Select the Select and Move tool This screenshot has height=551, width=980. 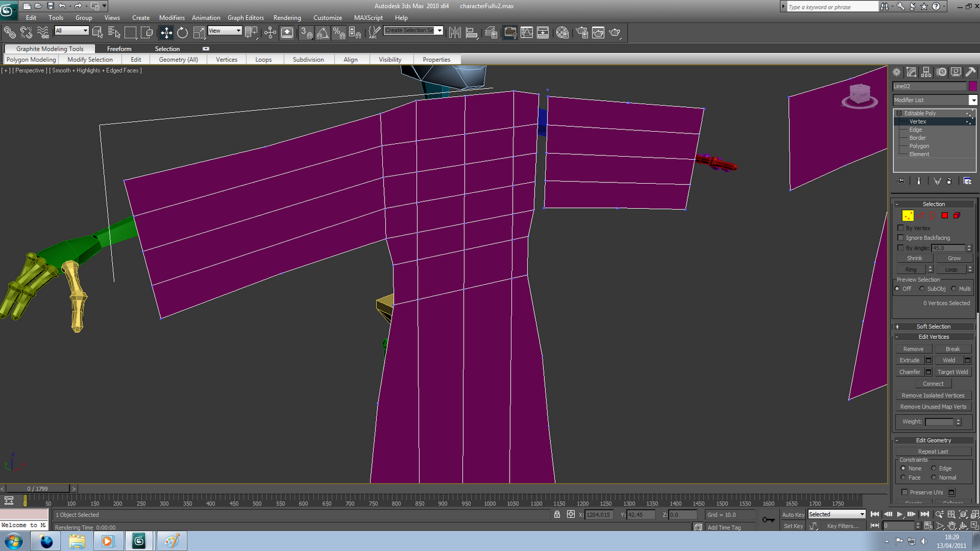(167, 32)
